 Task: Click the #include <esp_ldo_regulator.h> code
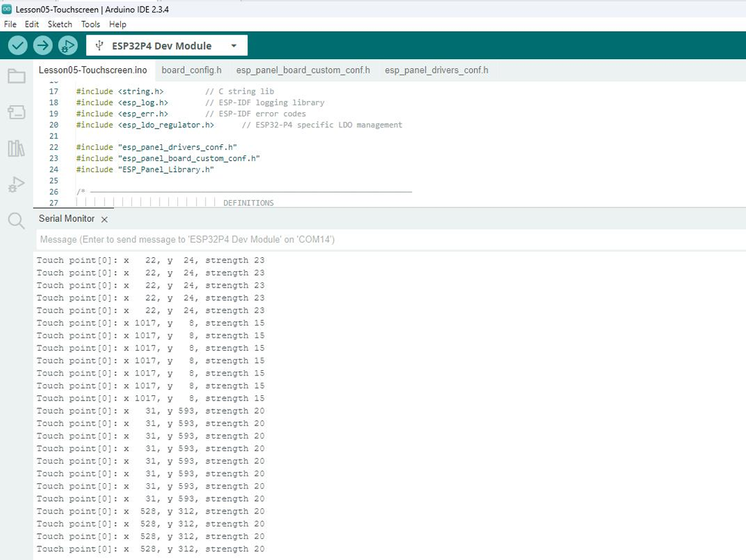click(145, 125)
